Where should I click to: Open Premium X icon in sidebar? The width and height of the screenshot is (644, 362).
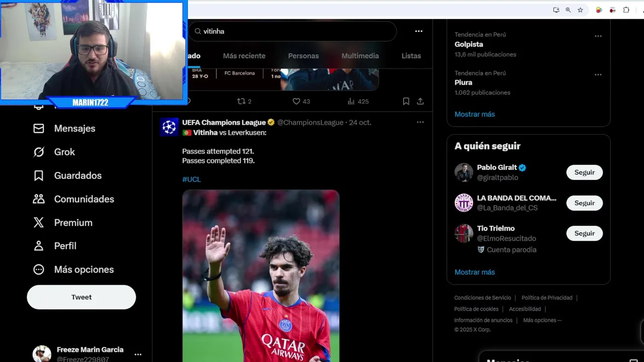[x=39, y=223]
